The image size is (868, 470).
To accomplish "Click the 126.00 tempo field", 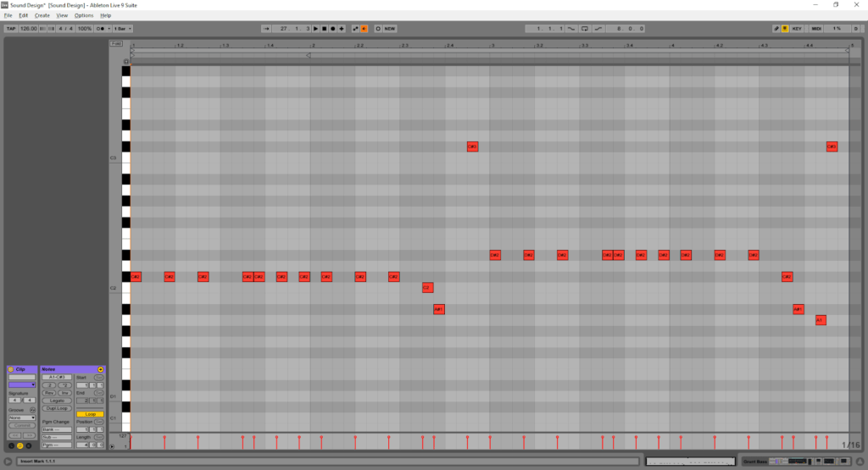I will click(28, 28).
